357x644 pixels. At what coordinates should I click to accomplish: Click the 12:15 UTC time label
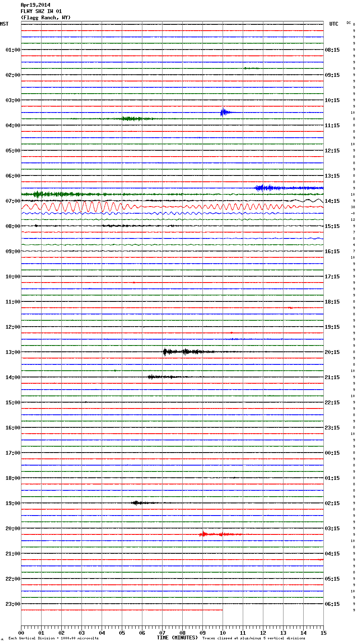click(x=332, y=151)
